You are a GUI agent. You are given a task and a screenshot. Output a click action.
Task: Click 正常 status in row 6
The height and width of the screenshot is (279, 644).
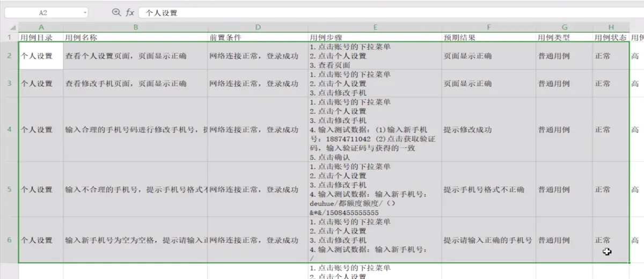[x=611, y=240]
